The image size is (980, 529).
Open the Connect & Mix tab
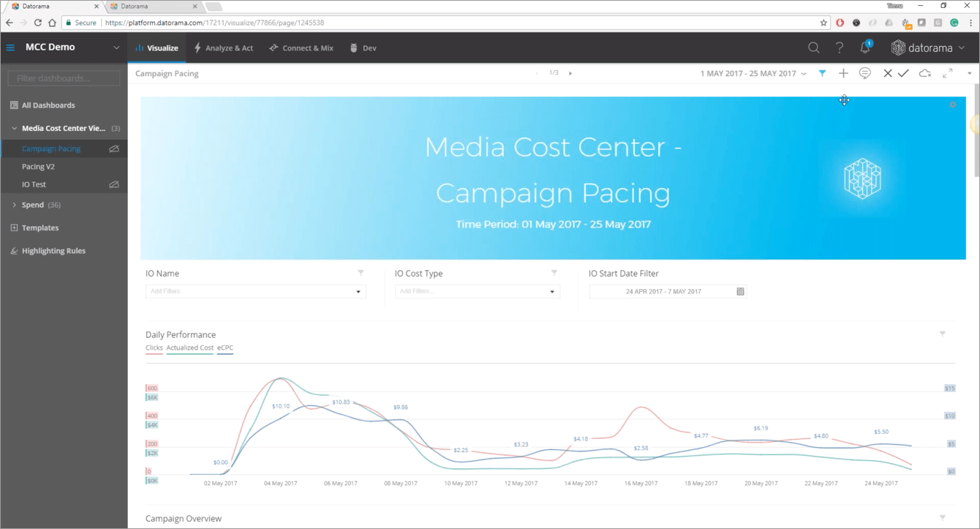pos(301,48)
